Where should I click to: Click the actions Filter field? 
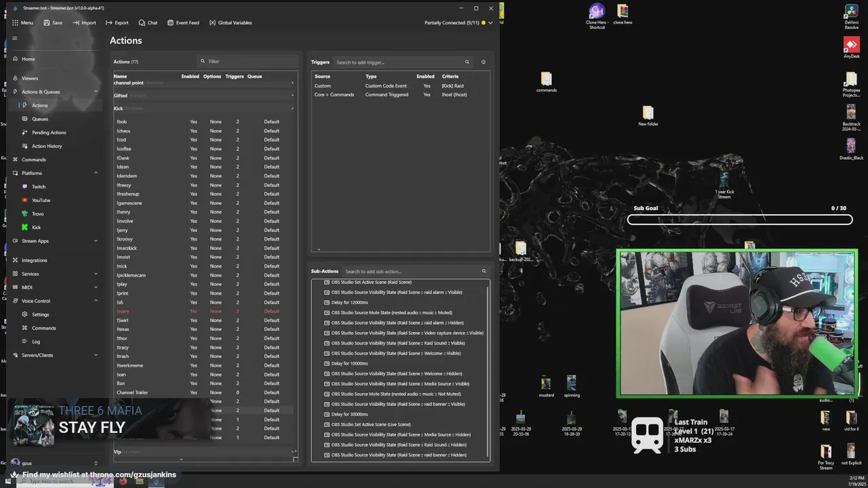click(248, 61)
